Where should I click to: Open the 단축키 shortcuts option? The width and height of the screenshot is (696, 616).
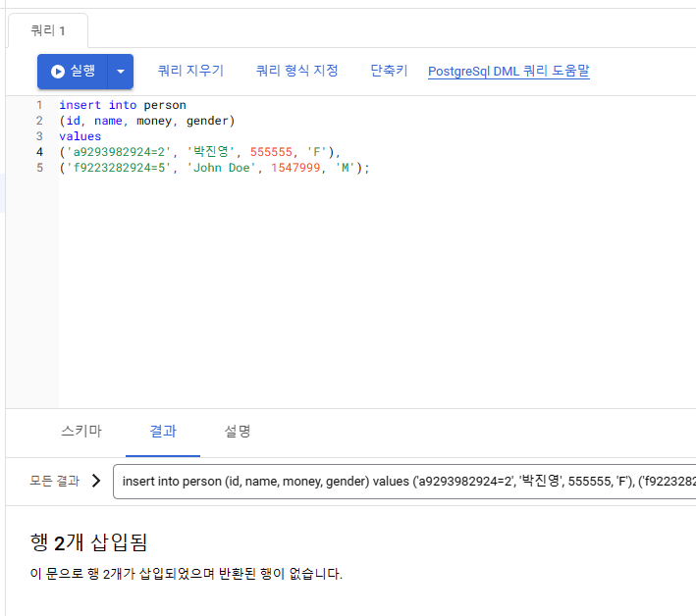pyautogui.click(x=389, y=71)
